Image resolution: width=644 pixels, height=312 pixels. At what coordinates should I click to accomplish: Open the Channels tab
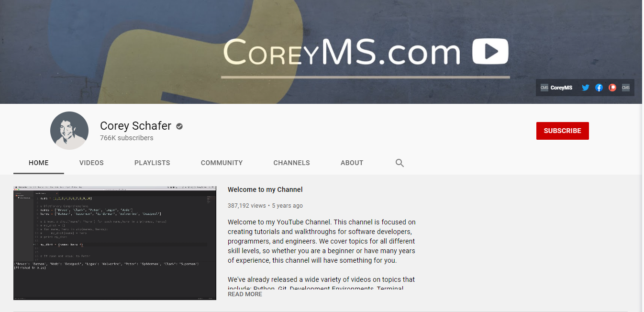tap(292, 163)
